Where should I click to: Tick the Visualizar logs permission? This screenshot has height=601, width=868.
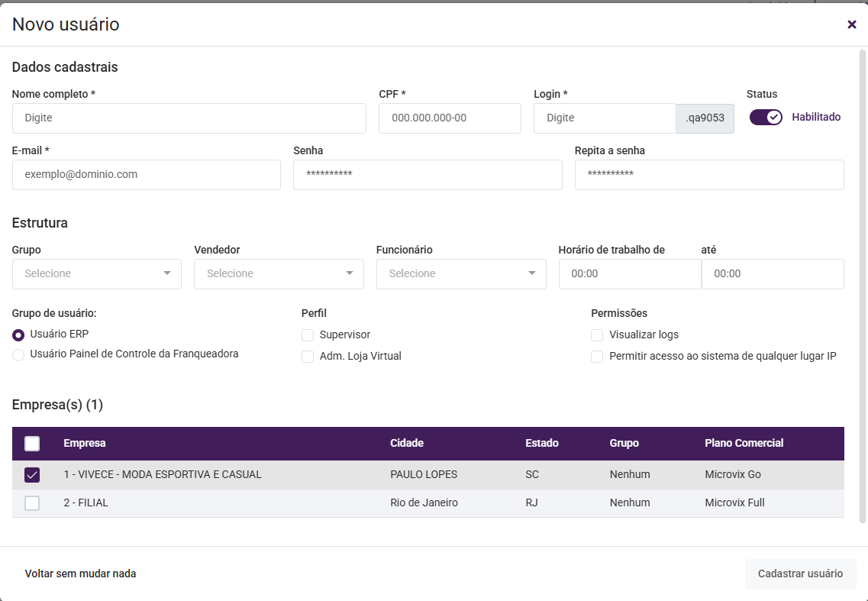click(x=597, y=335)
